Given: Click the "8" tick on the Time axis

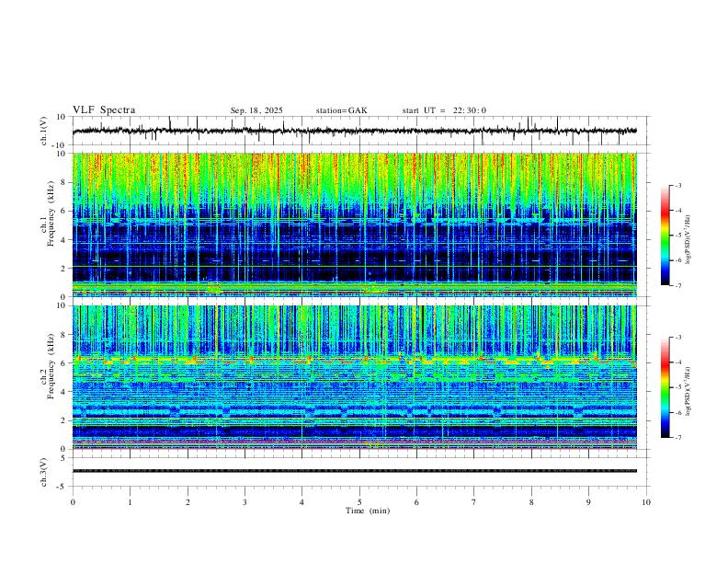Looking at the screenshot, I should tap(531, 502).
